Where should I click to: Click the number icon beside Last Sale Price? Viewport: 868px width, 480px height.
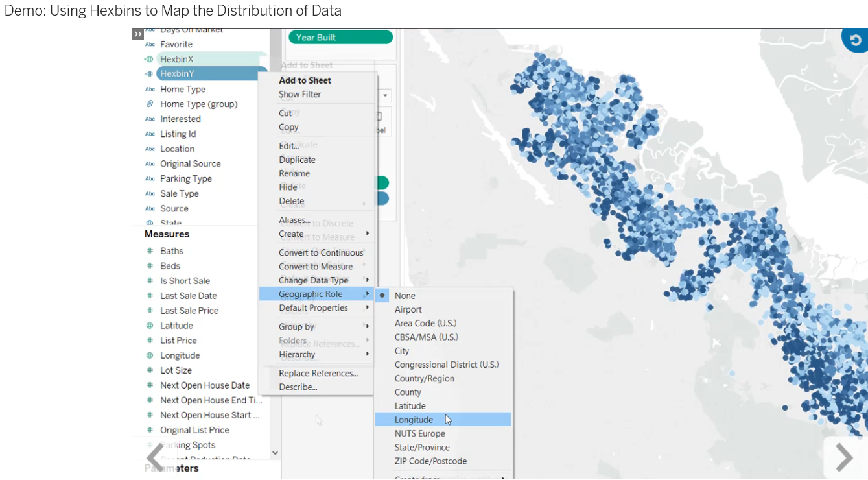pos(150,311)
